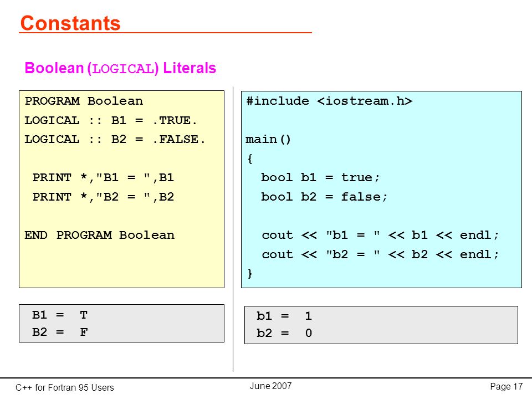The image size is (532, 399).
Task: Click the 'June 2007' footer date
Action: coord(271,386)
